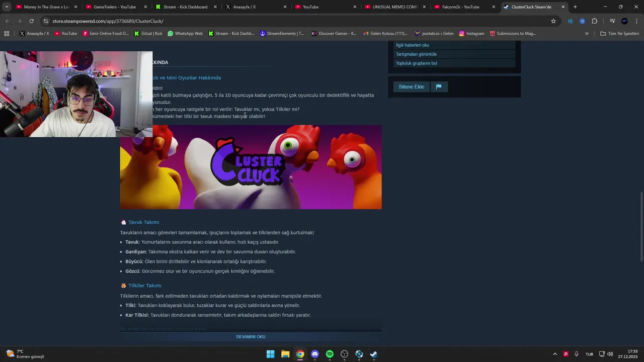Open the Instagram bookmark
This screenshot has height=362, width=644.
(471, 34)
